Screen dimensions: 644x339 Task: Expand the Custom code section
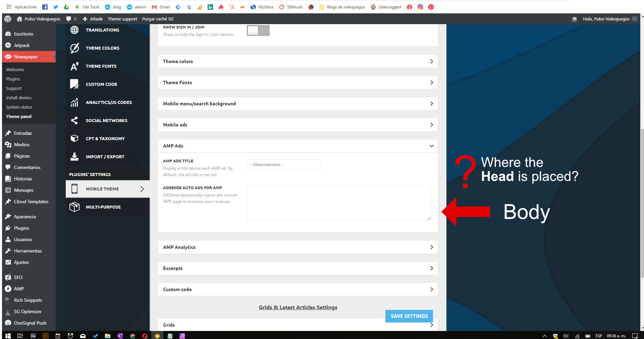(298, 289)
